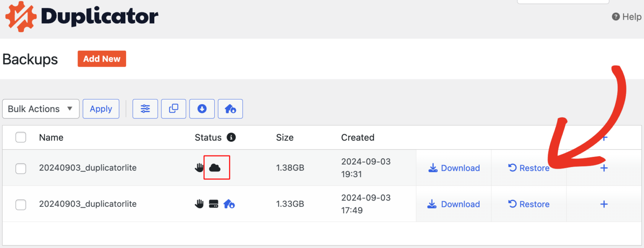Select the duplicate backups toolbar icon
The height and width of the screenshot is (248, 644).
point(174,109)
